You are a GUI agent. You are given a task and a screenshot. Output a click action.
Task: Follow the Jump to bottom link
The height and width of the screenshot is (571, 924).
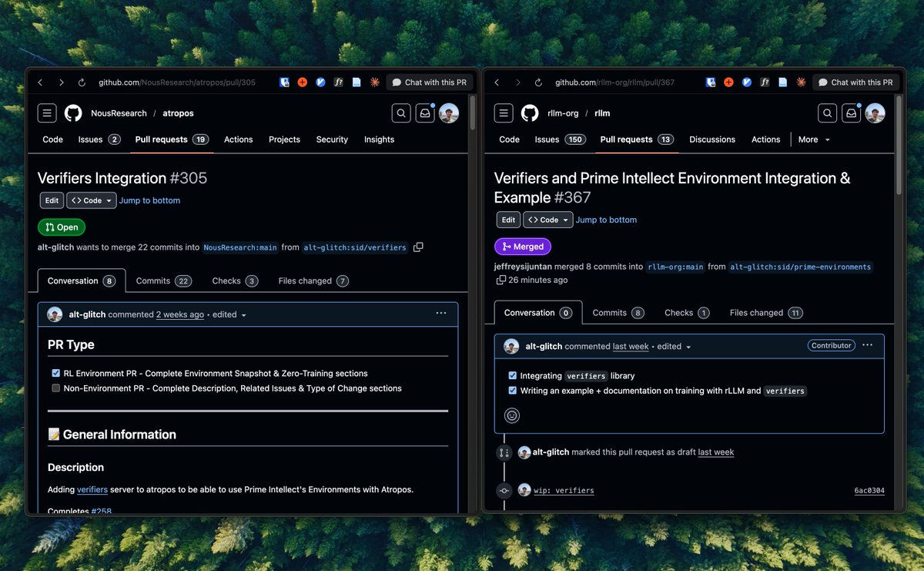[x=149, y=200]
